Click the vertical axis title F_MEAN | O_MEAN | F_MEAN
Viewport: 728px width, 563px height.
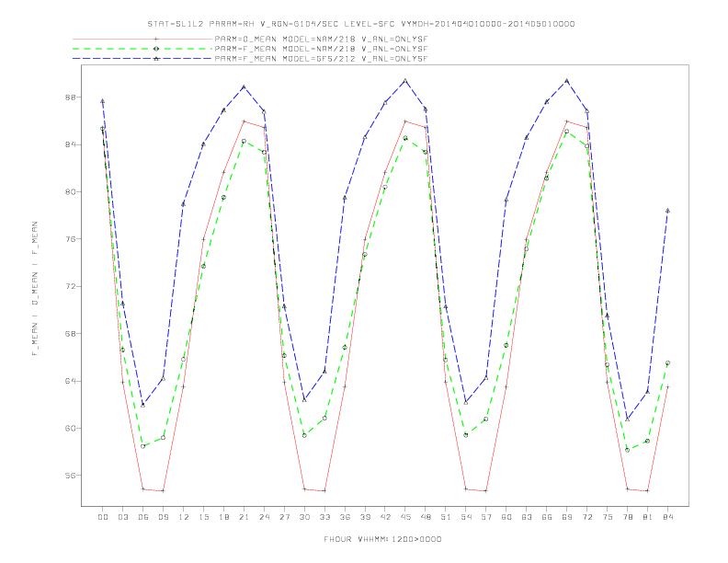coord(35,289)
